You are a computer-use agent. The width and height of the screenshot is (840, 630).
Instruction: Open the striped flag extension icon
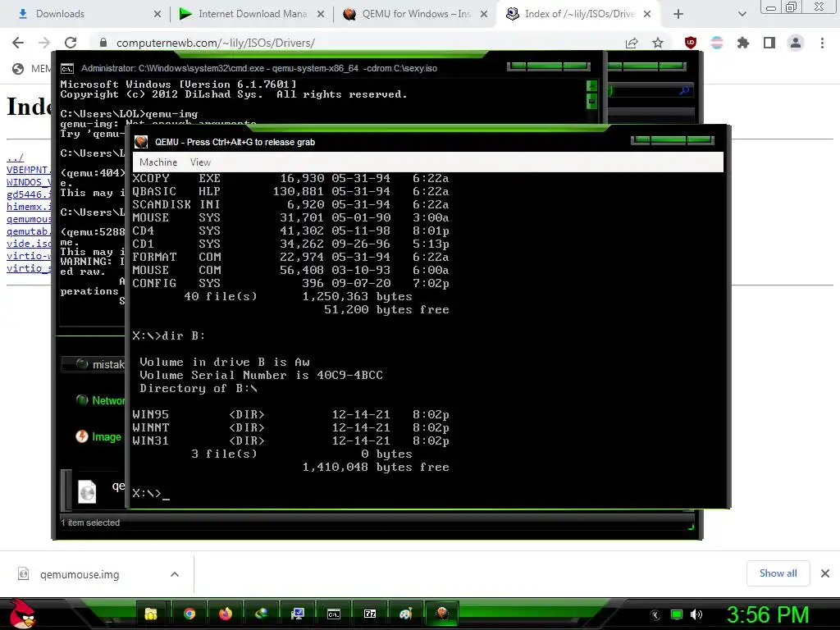pos(717,43)
